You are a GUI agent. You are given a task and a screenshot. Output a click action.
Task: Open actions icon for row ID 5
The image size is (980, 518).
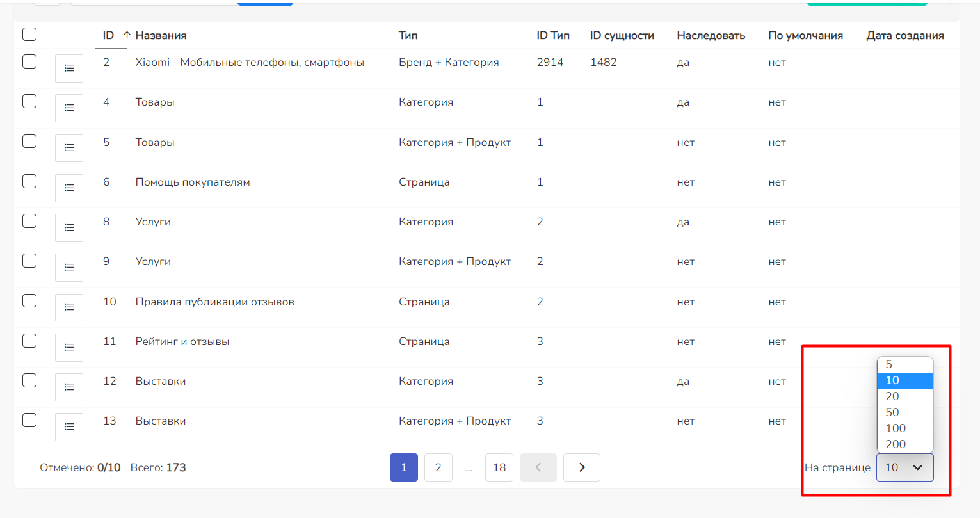[x=69, y=148]
